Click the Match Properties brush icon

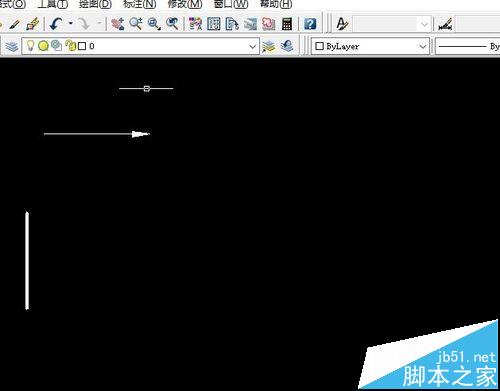coord(14,24)
